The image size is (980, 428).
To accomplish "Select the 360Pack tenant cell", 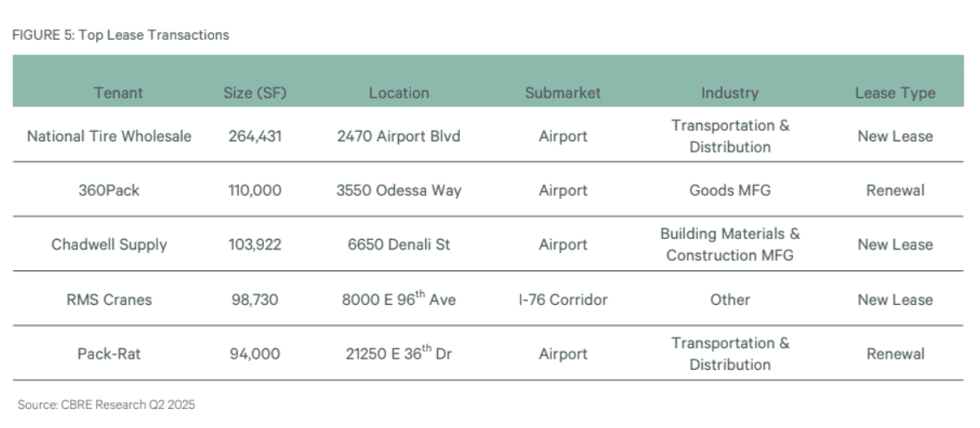I will 109,191.
